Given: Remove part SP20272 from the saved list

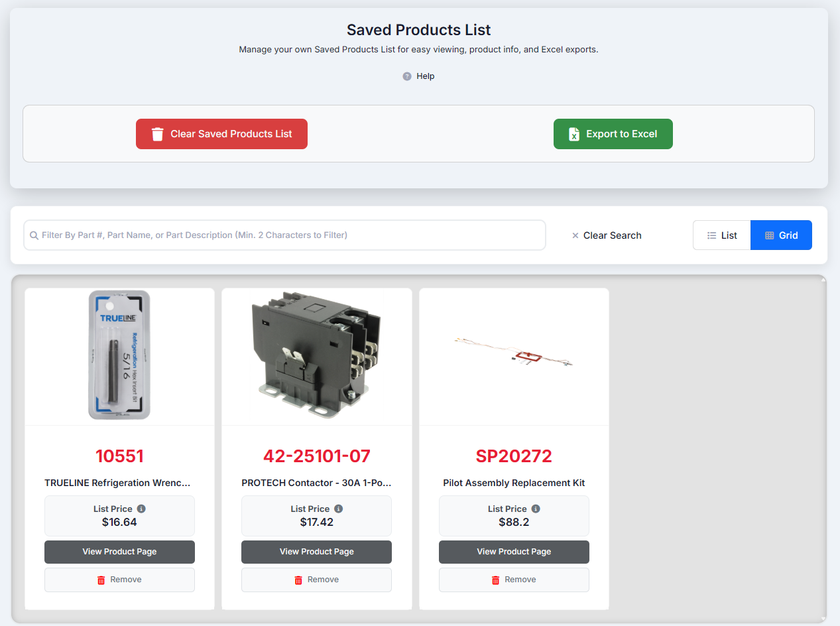Looking at the screenshot, I should pos(514,580).
